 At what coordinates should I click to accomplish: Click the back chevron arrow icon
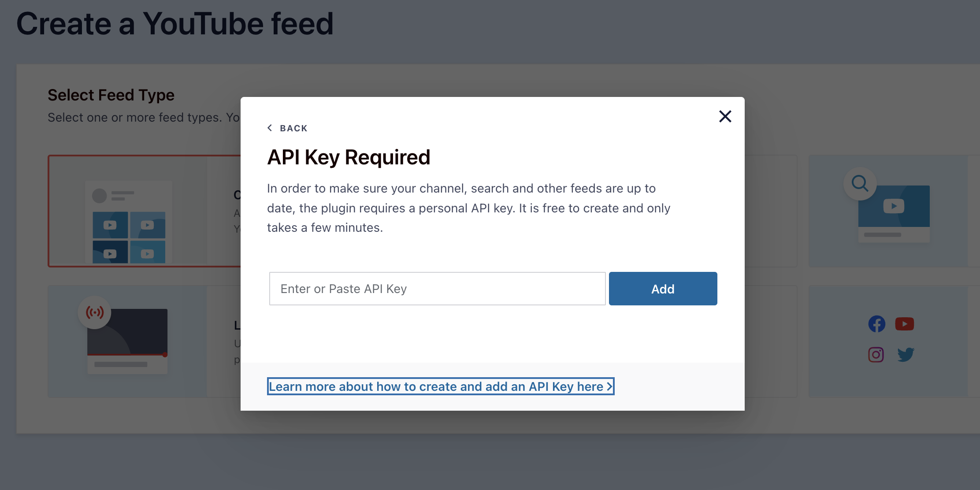(x=270, y=128)
